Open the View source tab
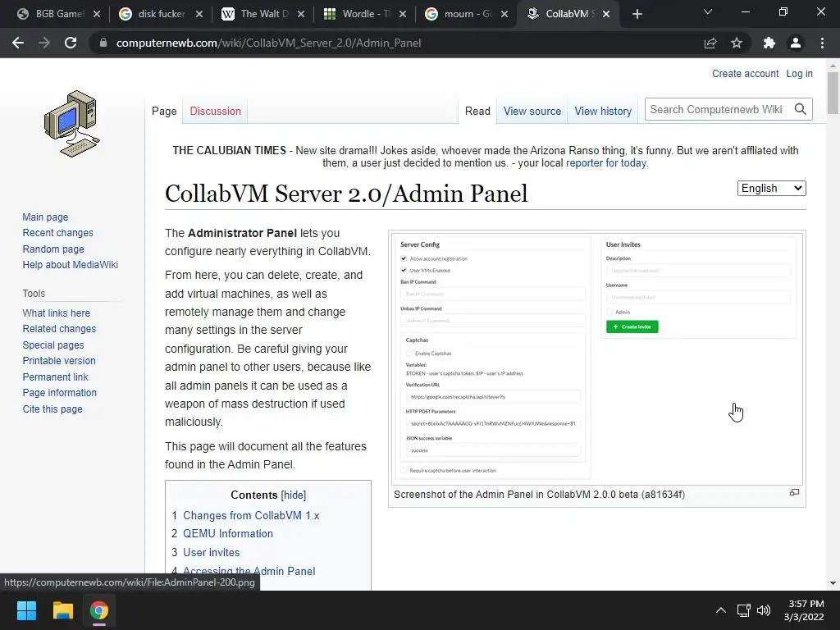 click(532, 111)
